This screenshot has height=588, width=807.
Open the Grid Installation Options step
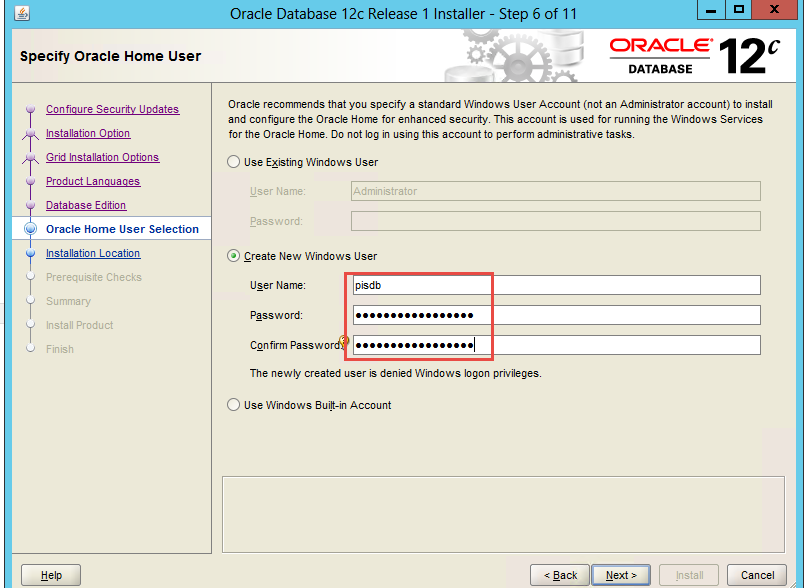click(102, 158)
